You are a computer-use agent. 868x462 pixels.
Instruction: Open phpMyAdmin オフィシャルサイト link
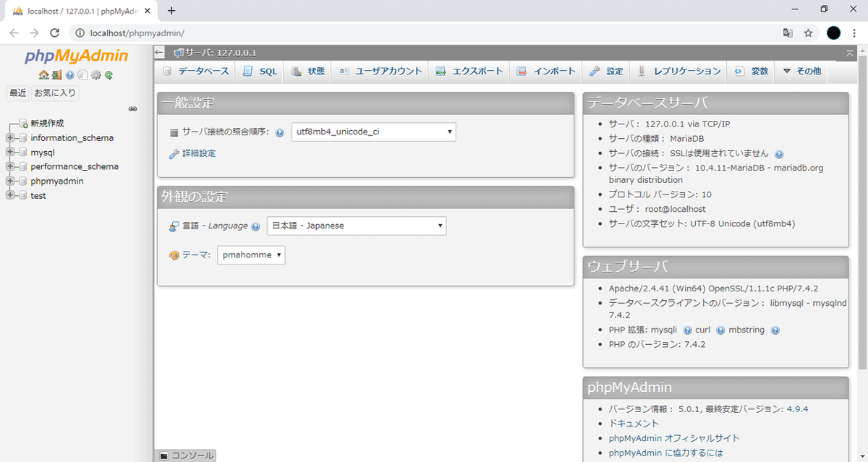(x=674, y=438)
